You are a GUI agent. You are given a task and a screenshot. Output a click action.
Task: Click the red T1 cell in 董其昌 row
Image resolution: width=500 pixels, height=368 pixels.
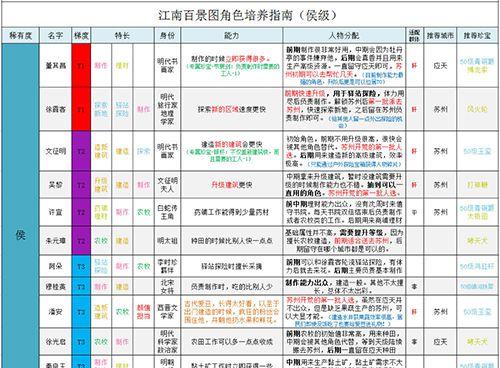[x=81, y=66]
